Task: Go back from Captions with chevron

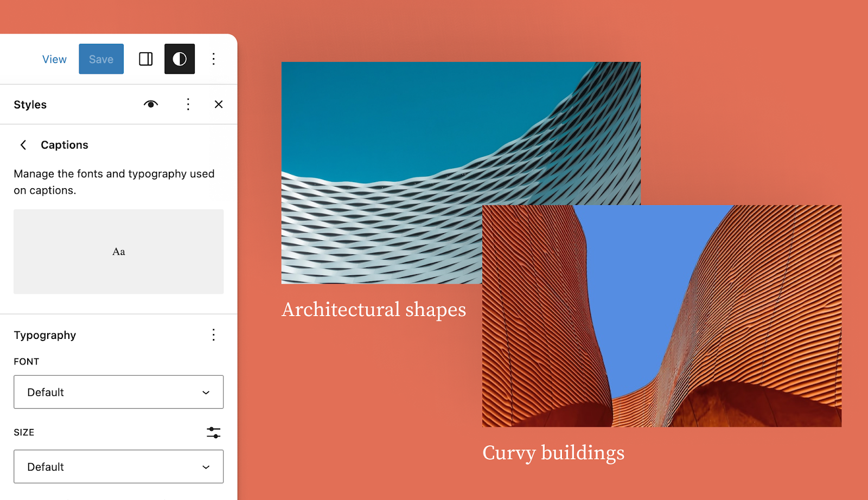Action: [23, 145]
